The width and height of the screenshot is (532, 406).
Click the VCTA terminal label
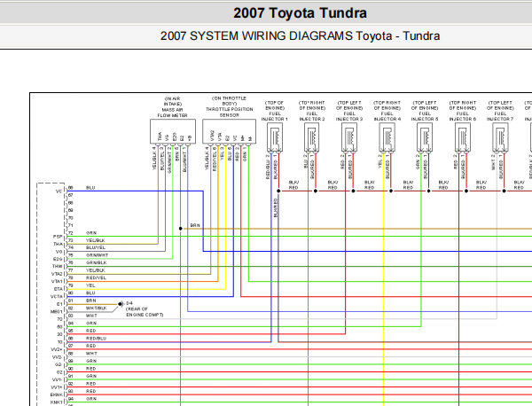click(x=57, y=296)
